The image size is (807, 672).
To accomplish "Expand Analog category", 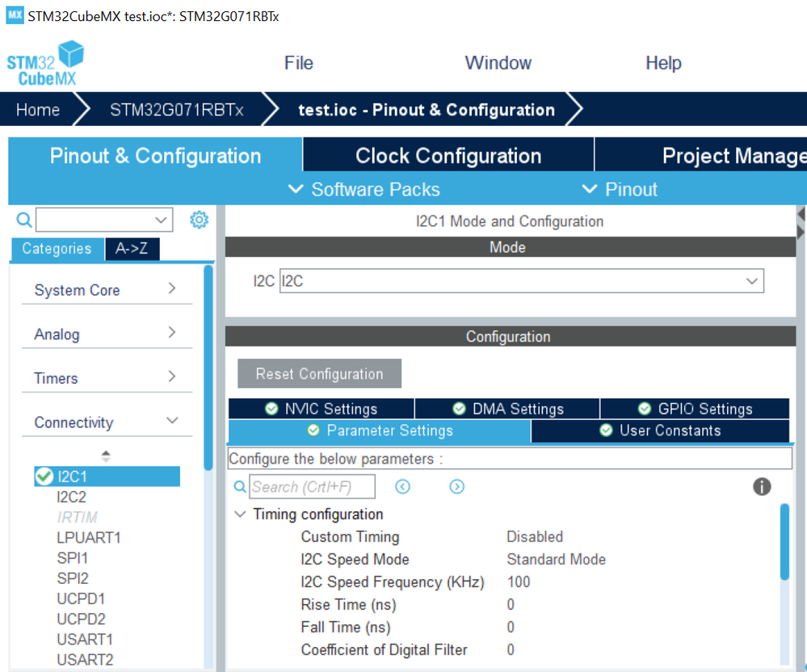I will pyautogui.click(x=107, y=334).
